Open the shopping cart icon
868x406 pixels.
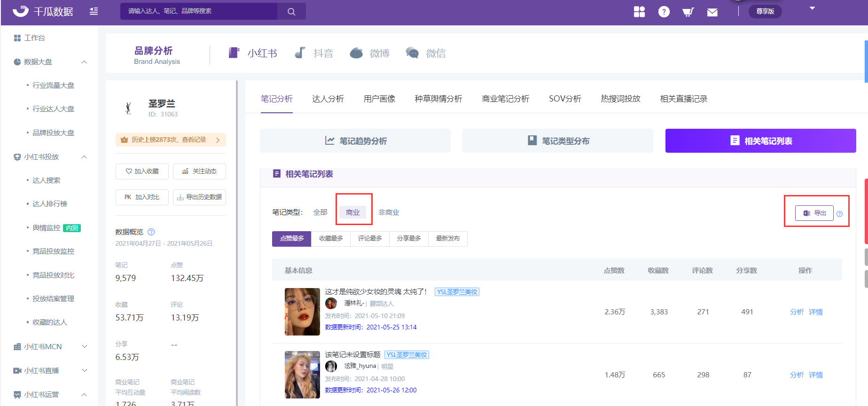(x=688, y=12)
